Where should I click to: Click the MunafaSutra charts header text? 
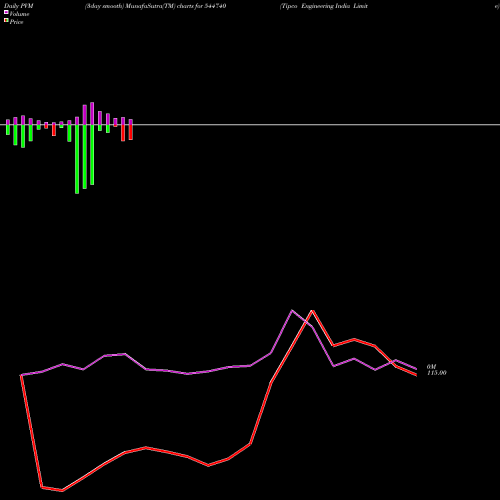click(156, 6)
